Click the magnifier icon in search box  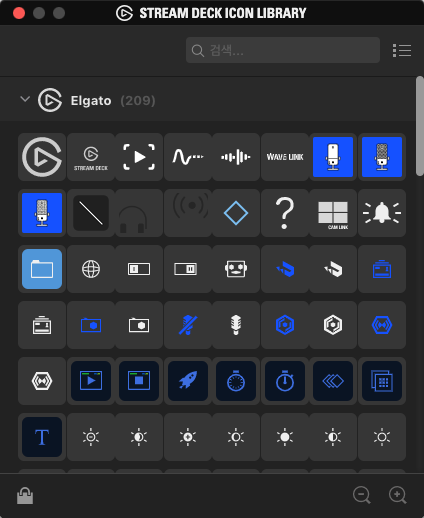coord(198,51)
